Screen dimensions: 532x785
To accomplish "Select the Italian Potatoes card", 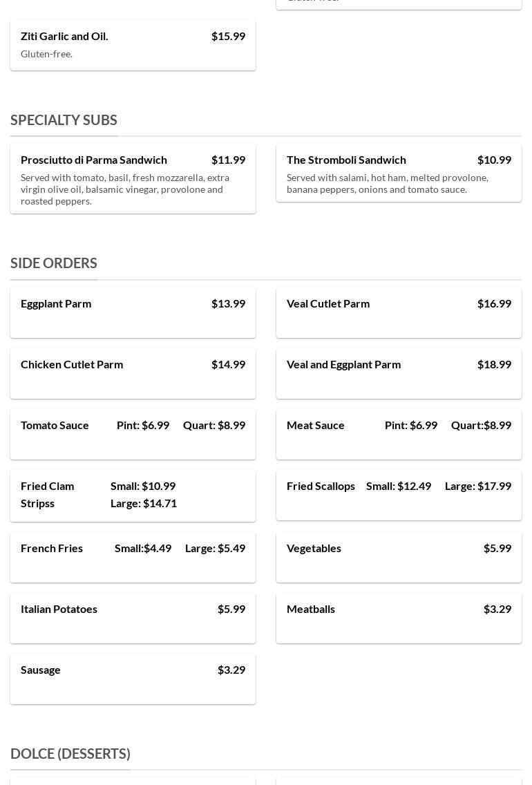I will click(133, 618).
